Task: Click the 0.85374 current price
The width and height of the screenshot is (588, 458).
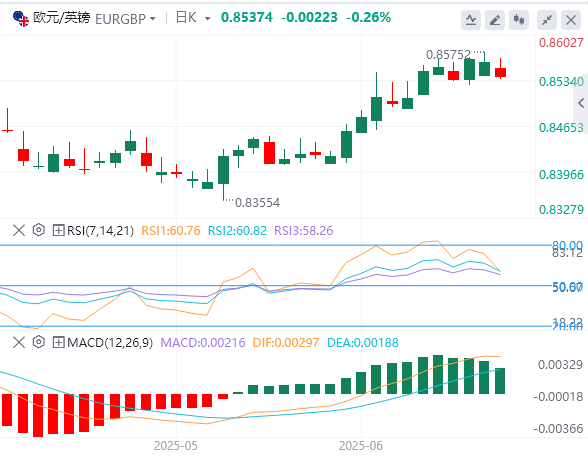Action: click(x=247, y=17)
